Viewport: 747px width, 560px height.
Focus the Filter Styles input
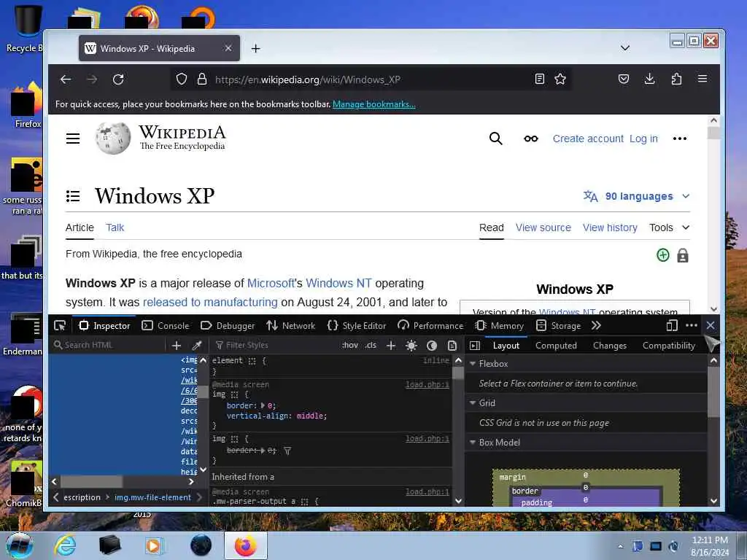tap(276, 345)
